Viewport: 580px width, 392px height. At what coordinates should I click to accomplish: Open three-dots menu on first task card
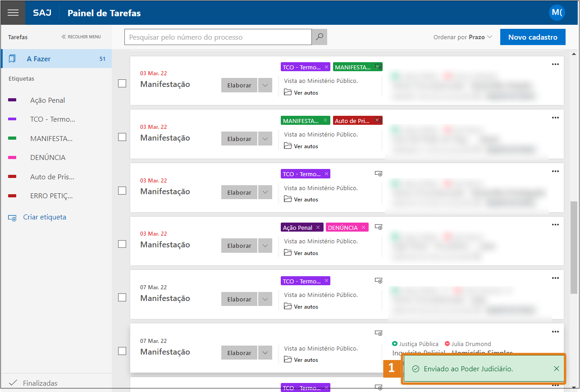tap(555, 64)
